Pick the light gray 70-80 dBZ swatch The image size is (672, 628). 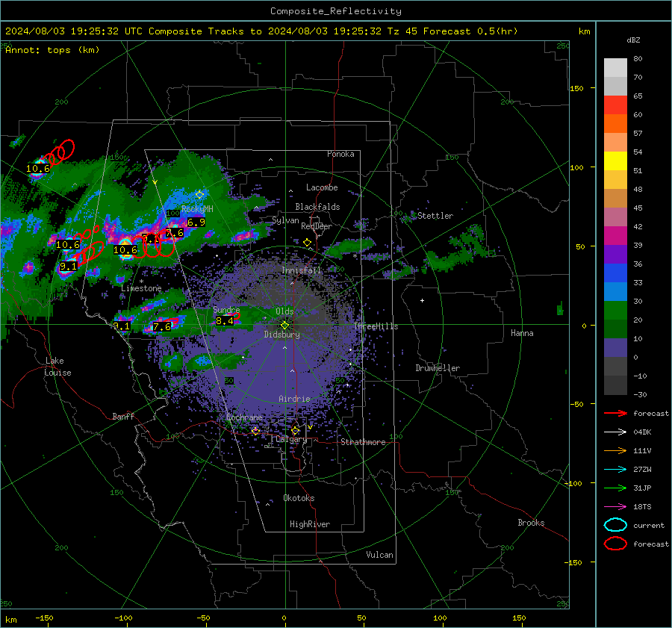[615, 68]
